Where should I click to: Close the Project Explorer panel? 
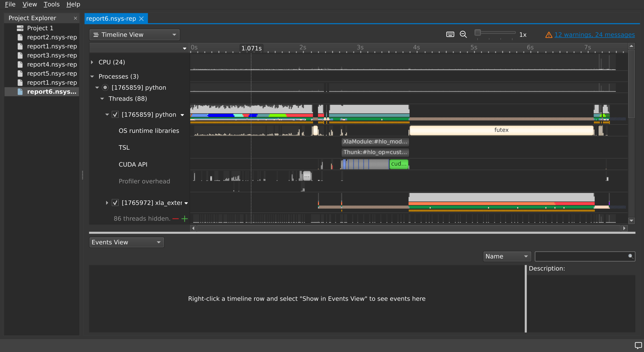75,18
